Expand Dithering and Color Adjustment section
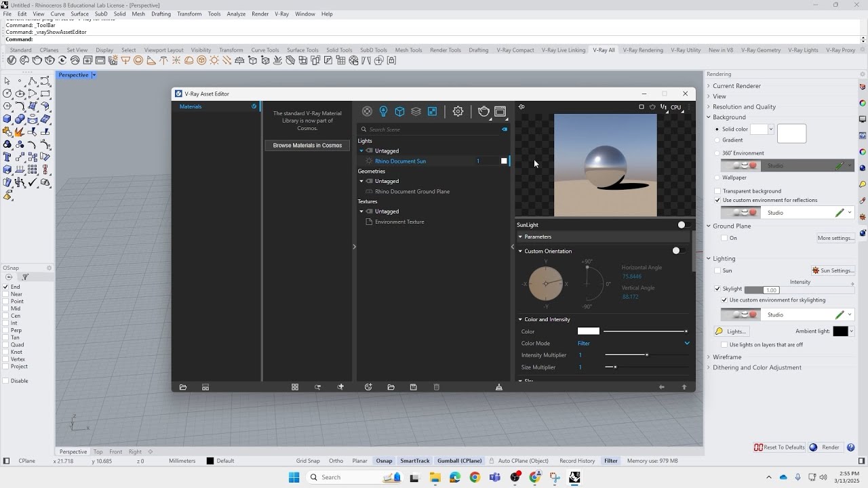The width and height of the screenshot is (868, 488). point(709,367)
